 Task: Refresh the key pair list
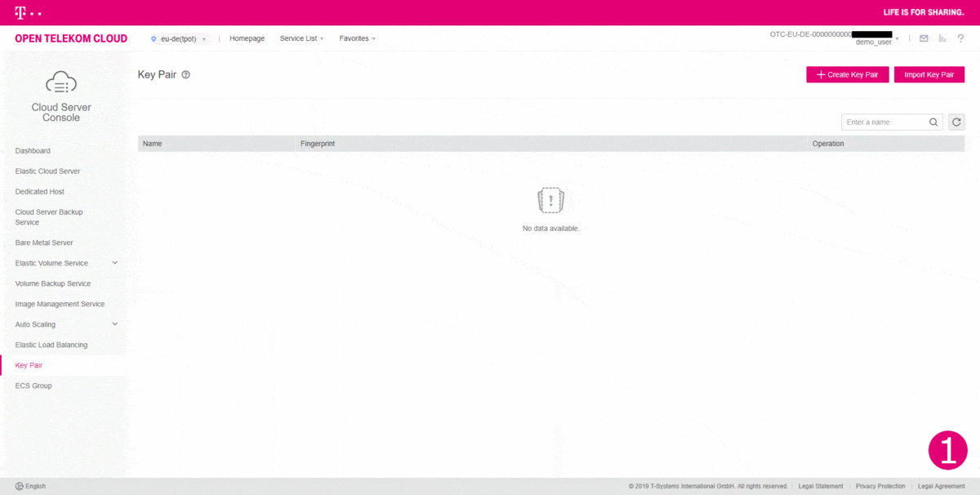956,122
